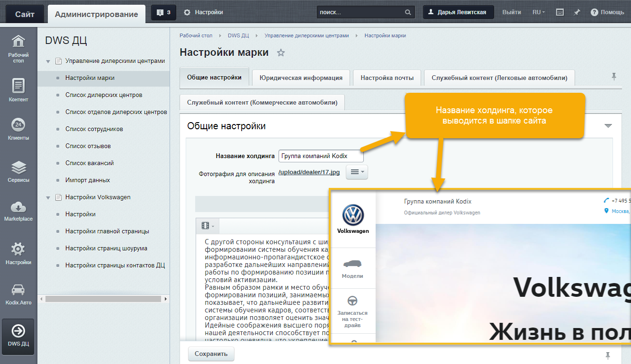This screenshot has height=364, width=631.
Task: Open the Контент section icon
Action: point(18,90)
